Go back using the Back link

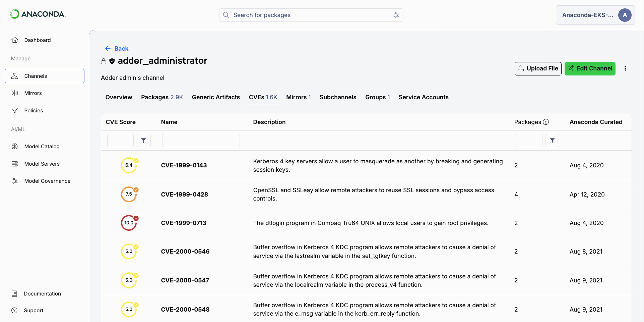click(117, 48)
